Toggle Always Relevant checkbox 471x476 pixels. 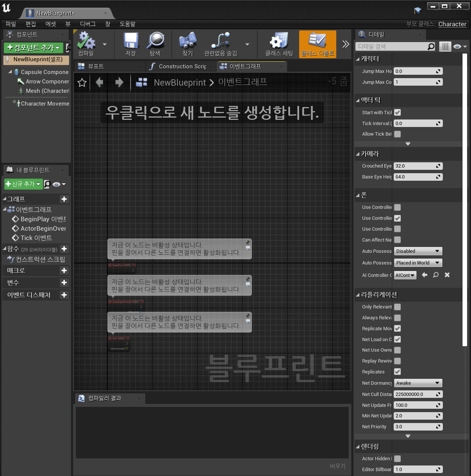pos(397,318)
